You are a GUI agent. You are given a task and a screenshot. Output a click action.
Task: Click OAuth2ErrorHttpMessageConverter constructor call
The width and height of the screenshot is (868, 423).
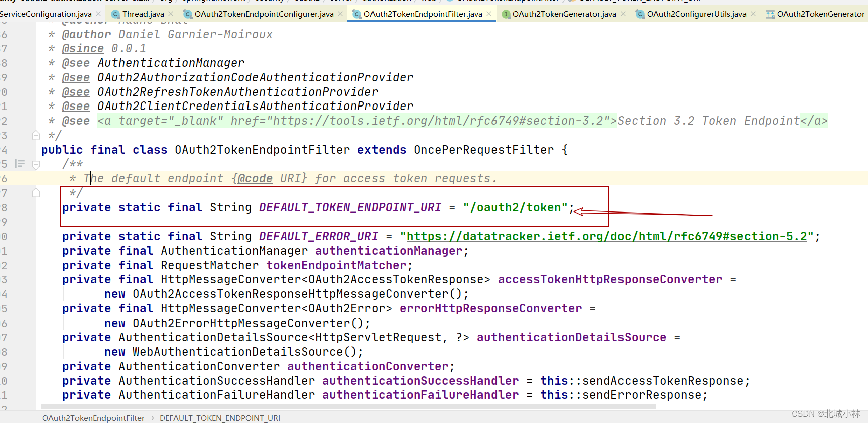(241, 324)
